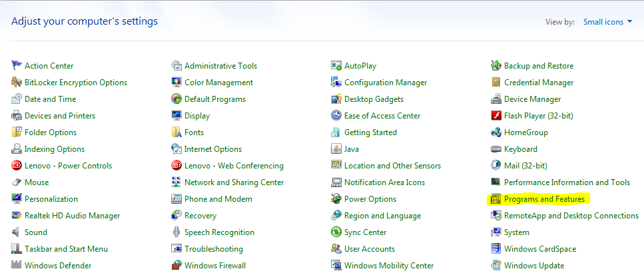This screenshot has width=644, height=275.
Task: Open the Windows Defender link
Action: 58,266
